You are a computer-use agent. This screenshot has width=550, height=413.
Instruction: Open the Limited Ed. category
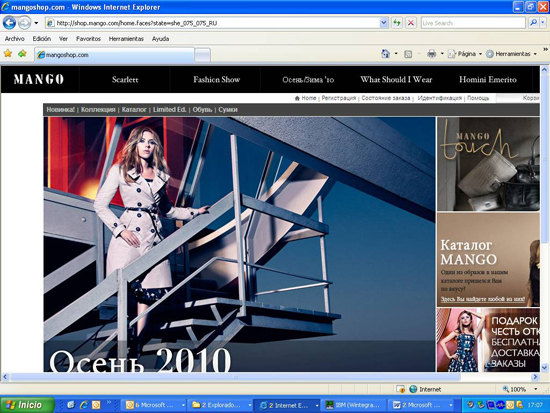coord(169,110)
